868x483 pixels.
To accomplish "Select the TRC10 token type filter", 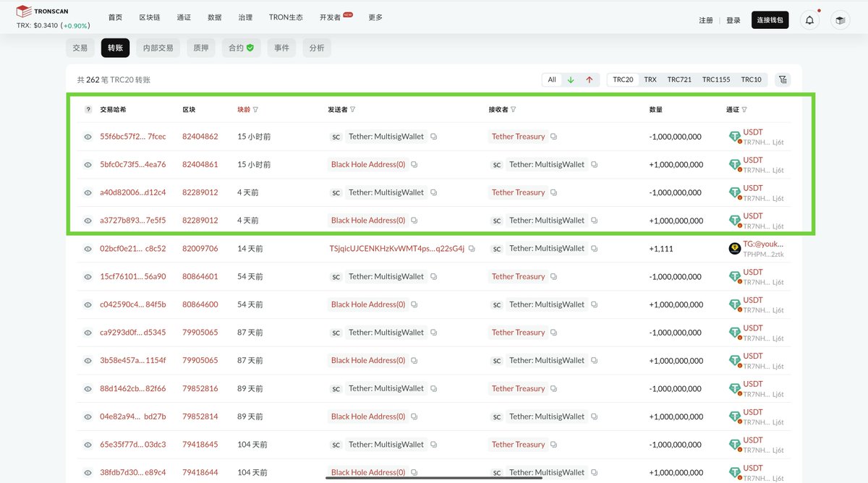I will tap(752, 80).
